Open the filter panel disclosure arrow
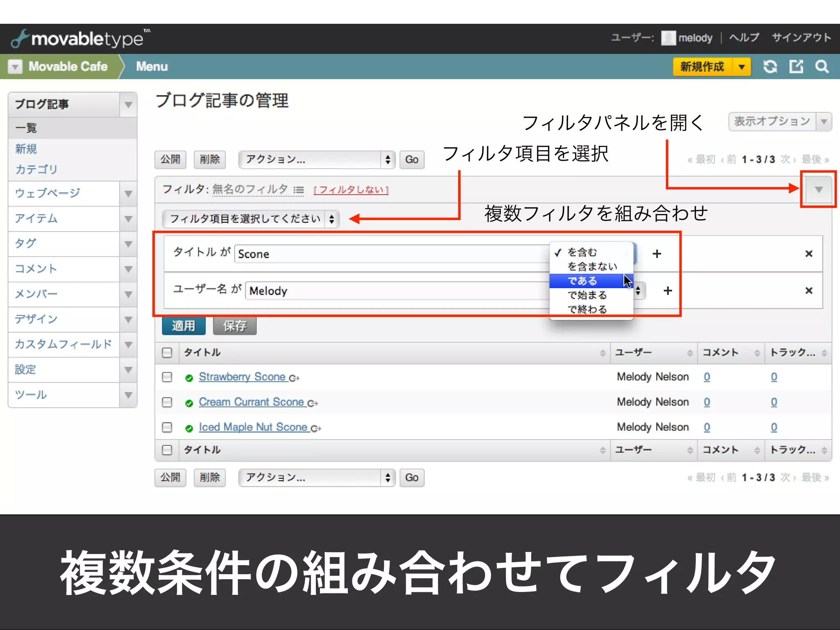Viewport: 840px width, 630px height. (x=818, y=189)
